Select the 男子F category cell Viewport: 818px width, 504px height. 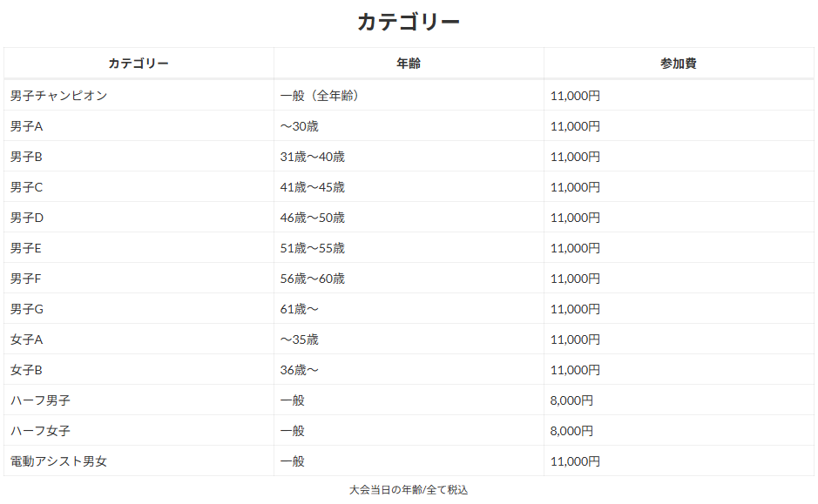(26, 279)
